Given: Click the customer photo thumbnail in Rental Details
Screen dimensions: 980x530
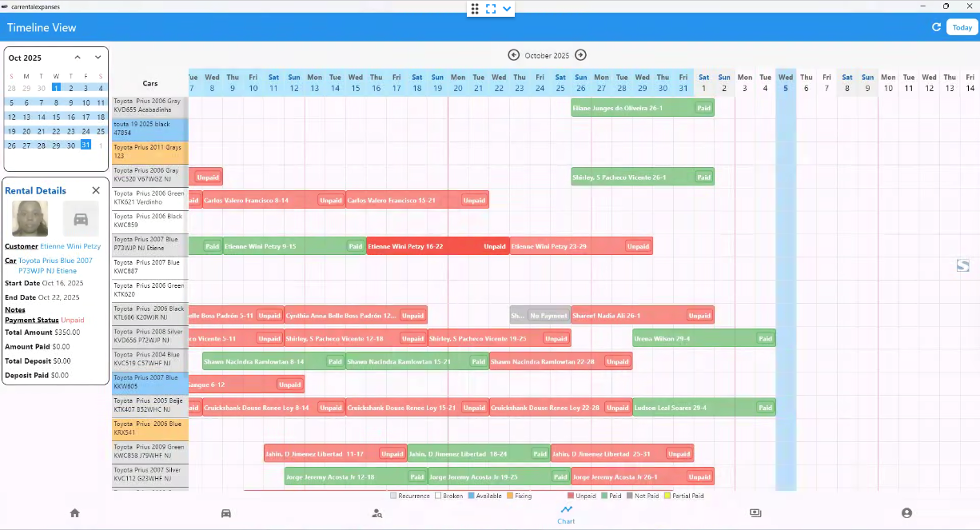Looking at the screenshot, I should (30, 218).
